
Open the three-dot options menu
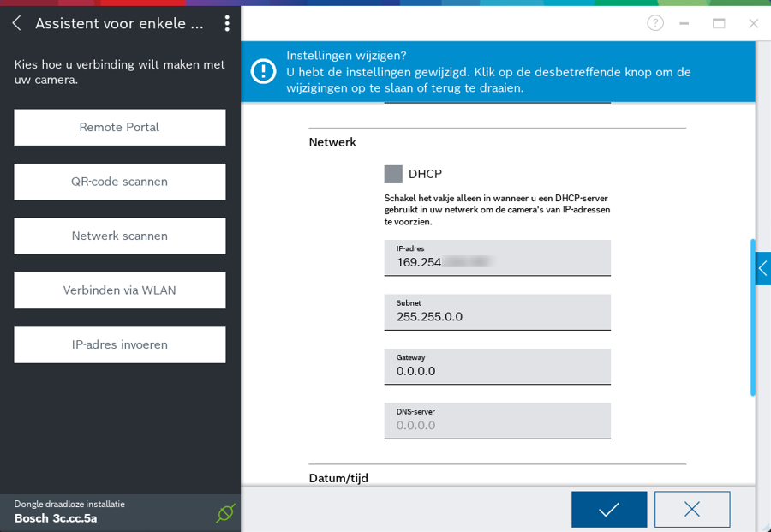227,23
